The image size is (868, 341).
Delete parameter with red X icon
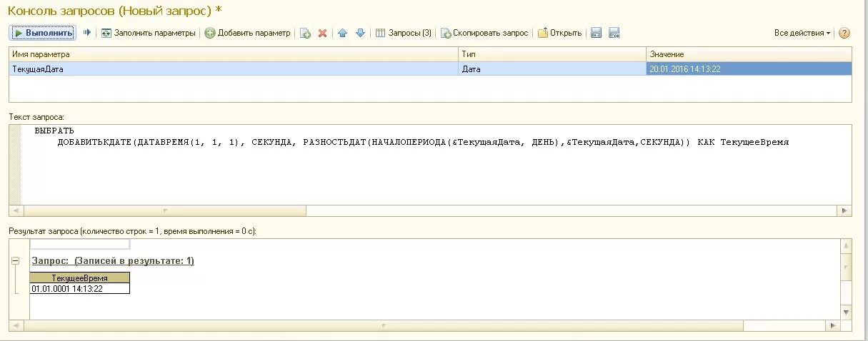coord(322,33)
